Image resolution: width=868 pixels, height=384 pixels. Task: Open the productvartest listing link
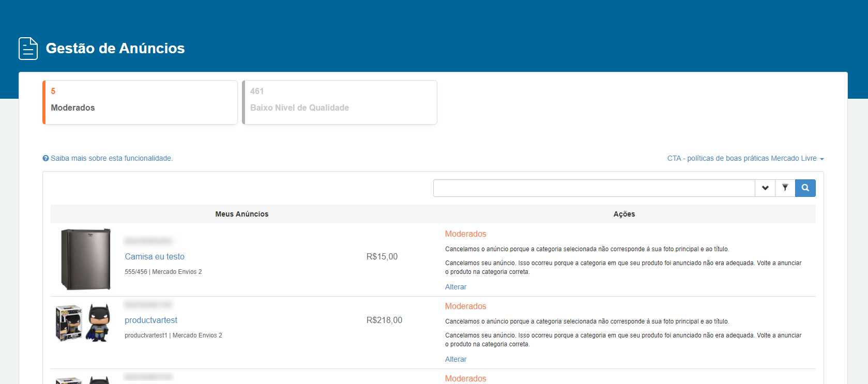coord(151,320)
